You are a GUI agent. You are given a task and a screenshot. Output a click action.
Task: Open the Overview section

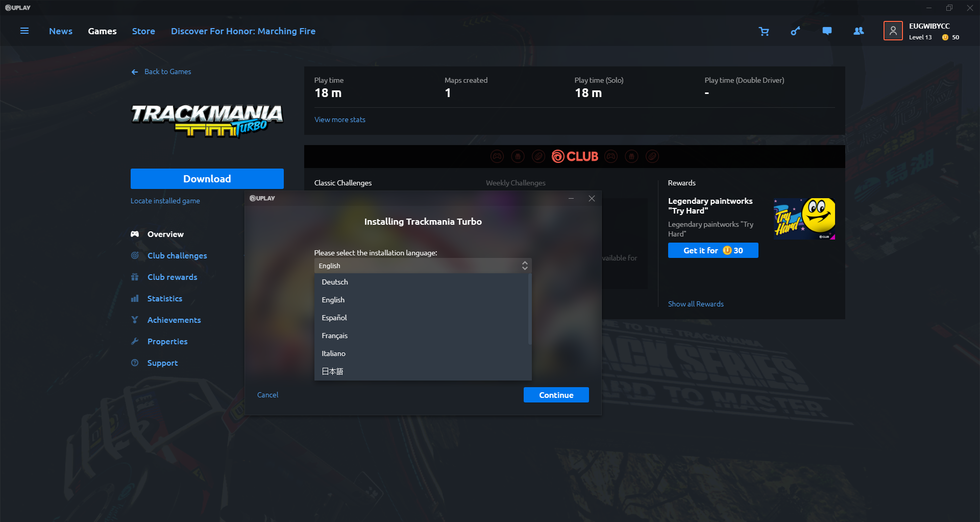pyautogui.click(x=165, y=234)
